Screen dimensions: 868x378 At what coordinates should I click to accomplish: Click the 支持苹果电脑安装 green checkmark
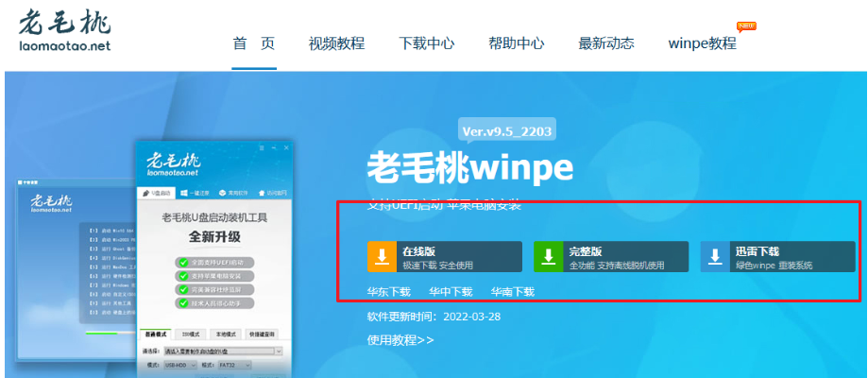tap(183, 276)
